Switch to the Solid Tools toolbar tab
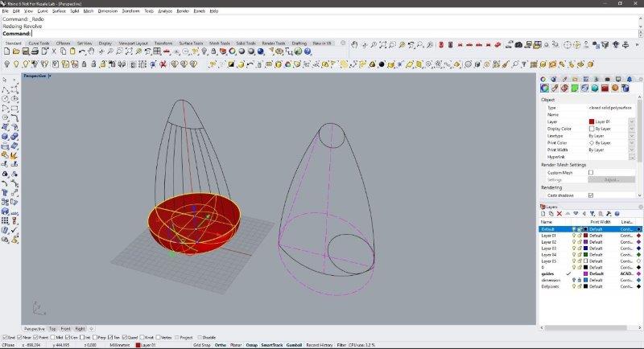This screenshot has width=644, height=349. 246,43
